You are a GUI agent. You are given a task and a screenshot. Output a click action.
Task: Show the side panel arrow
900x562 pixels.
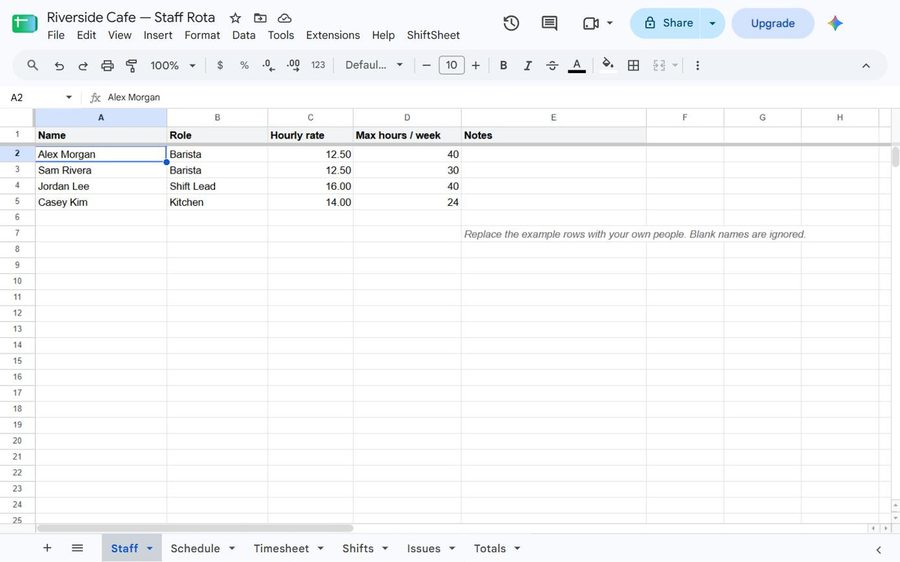coord(878,550)
